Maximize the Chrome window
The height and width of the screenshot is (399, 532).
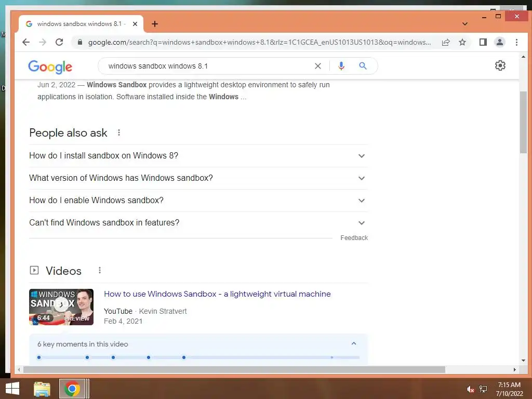tap(498, 16)
